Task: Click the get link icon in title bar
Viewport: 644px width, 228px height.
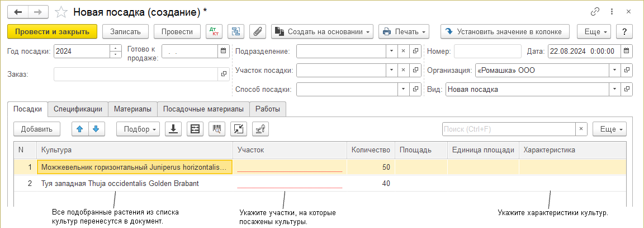Action: [595, 12]
